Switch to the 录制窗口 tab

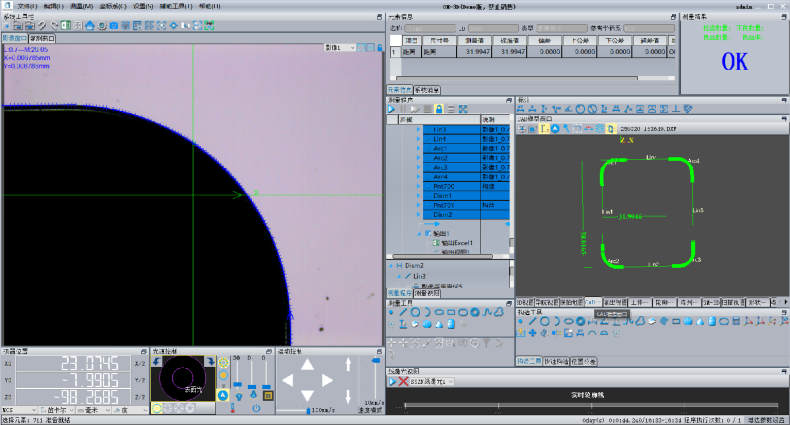(x=43, y=37)
